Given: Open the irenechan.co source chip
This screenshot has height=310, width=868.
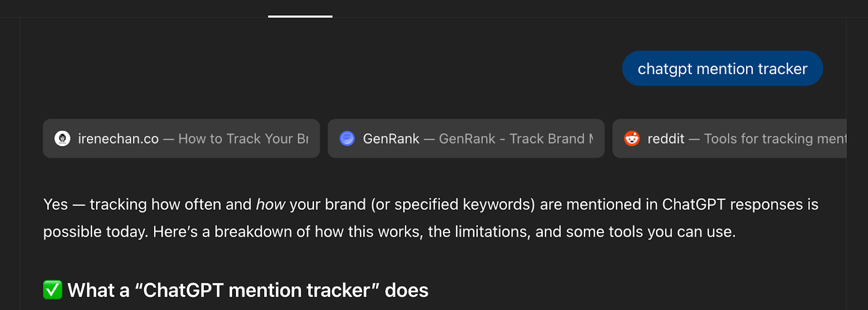Looking at the screenshot, I should [181, 139].
